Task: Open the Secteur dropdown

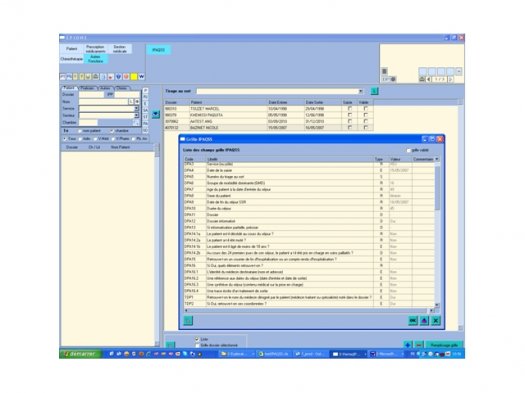Action: coord(136,115)
